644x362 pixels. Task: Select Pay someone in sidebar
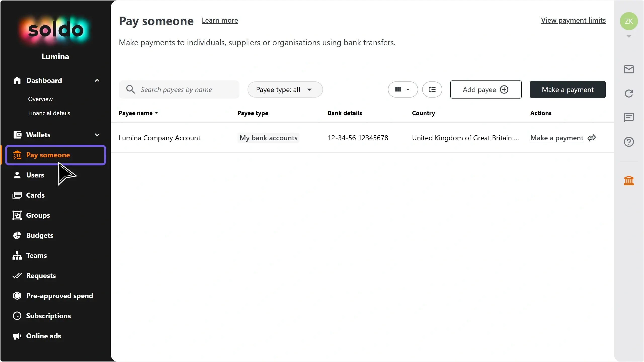(x=56, y=155)
